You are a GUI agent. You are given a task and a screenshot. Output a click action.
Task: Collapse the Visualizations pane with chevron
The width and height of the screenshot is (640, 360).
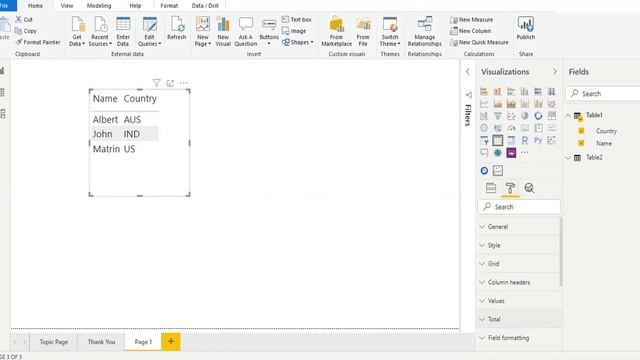(555, 71)
